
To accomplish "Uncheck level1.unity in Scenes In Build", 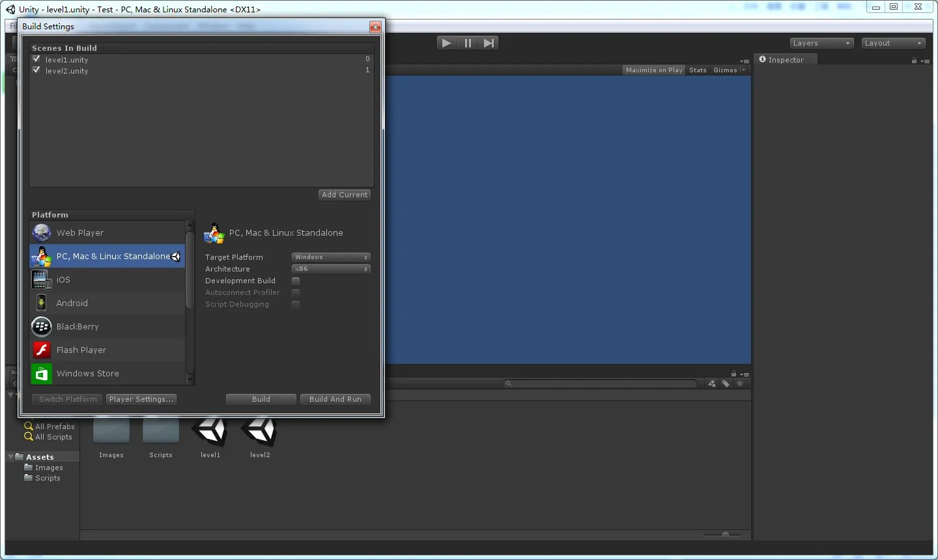I will pyautogui.click(x=36, y=59).
